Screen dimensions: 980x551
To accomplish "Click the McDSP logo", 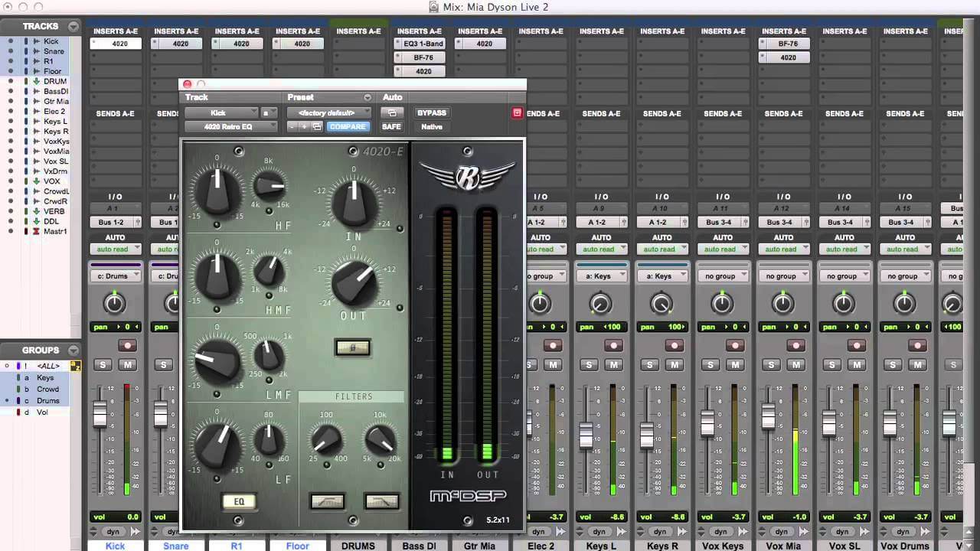I will [467, 496].
